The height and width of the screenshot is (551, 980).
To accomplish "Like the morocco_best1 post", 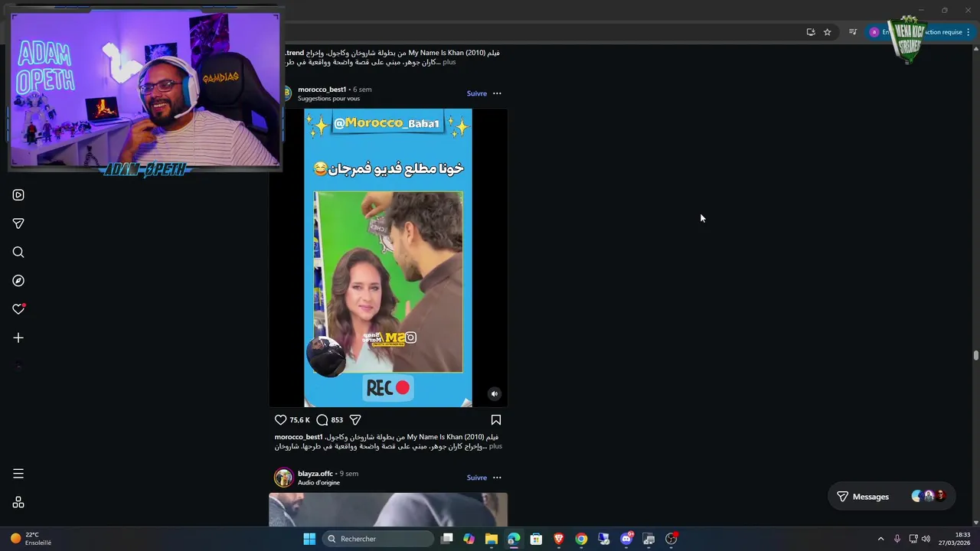I will click(x=280, y=419).
